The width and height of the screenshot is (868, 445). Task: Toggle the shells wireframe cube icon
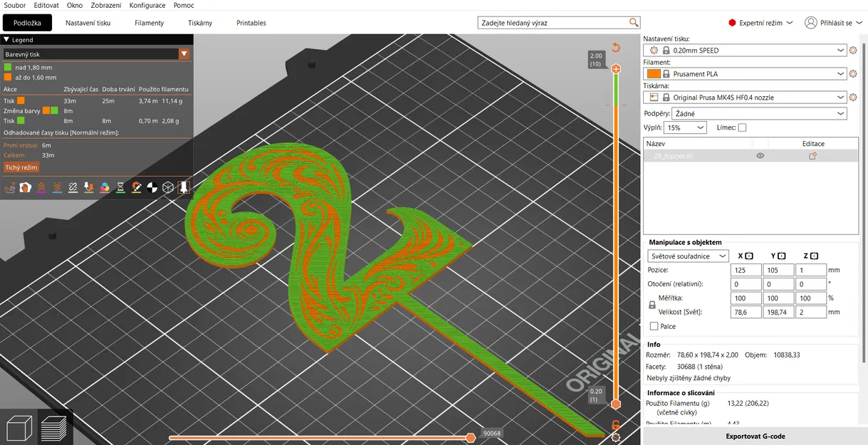(x=167, y=187)
